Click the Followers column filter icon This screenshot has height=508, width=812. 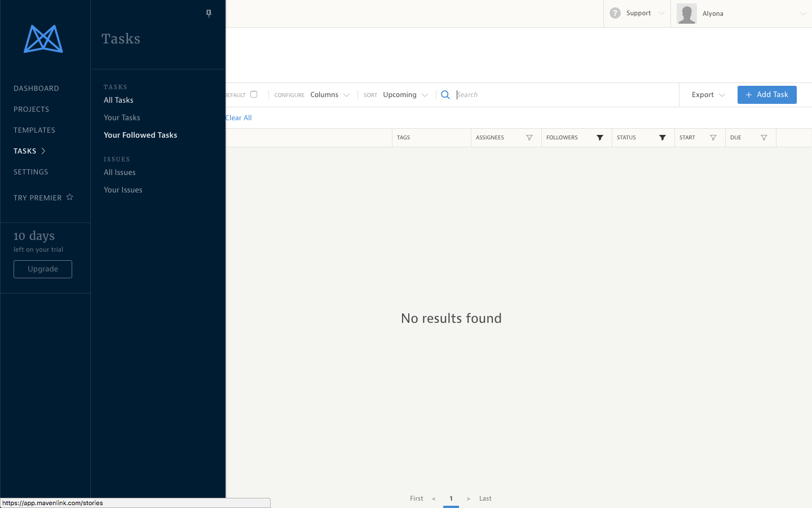pos(600,138)
